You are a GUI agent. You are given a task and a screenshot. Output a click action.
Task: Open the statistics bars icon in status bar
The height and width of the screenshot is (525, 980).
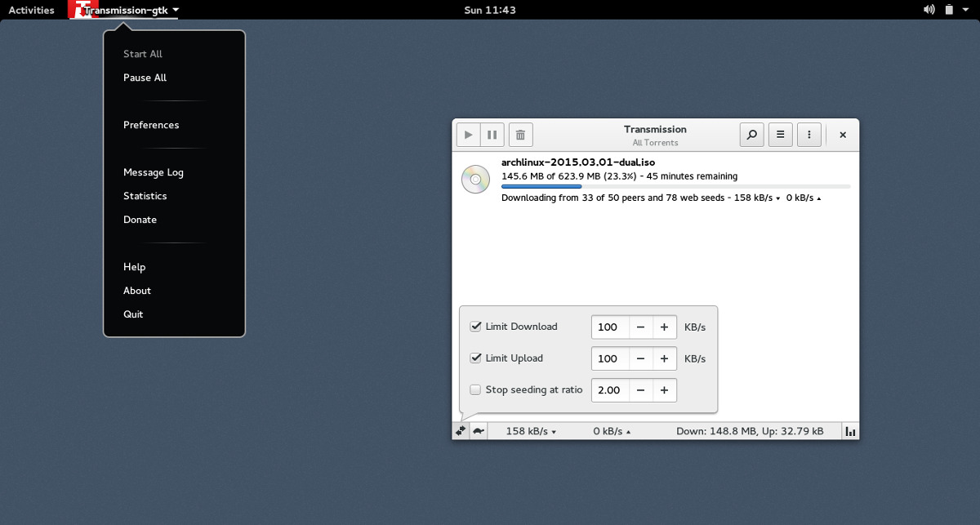[850, 431]
